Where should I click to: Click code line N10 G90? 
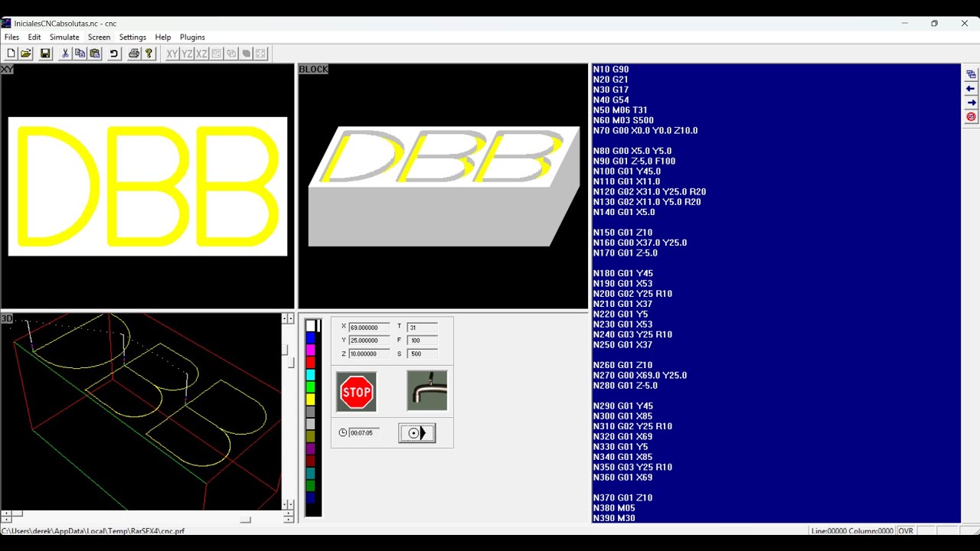tap(611, 70)
